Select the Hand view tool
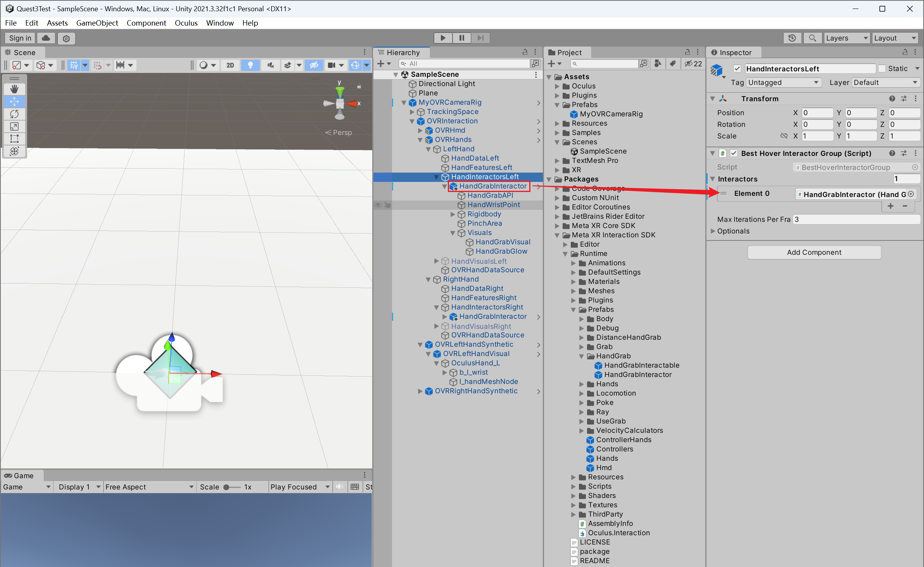Screen dimensions: 924x567 pyautogui.click(x=14, y=89)
